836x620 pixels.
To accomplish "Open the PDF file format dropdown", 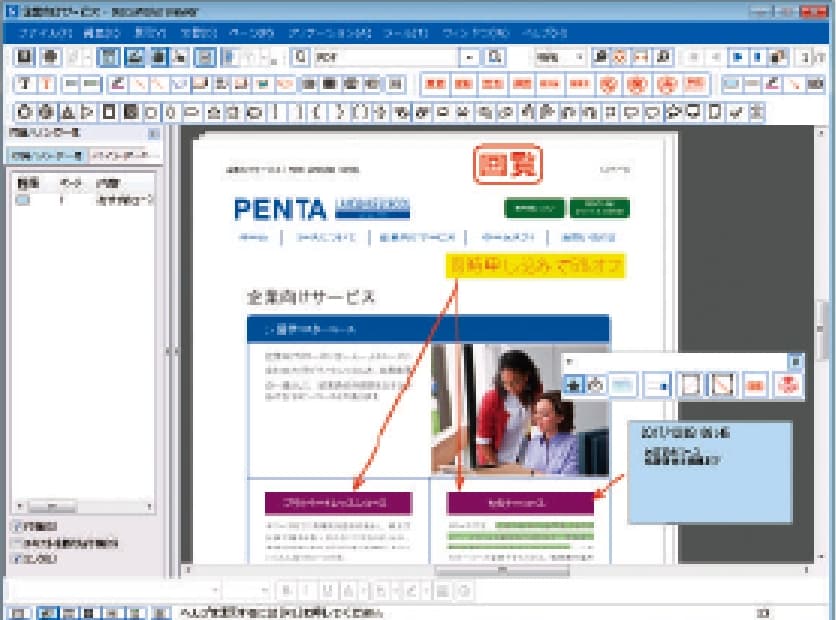I will pyautogui.click(x=470, y=58).
